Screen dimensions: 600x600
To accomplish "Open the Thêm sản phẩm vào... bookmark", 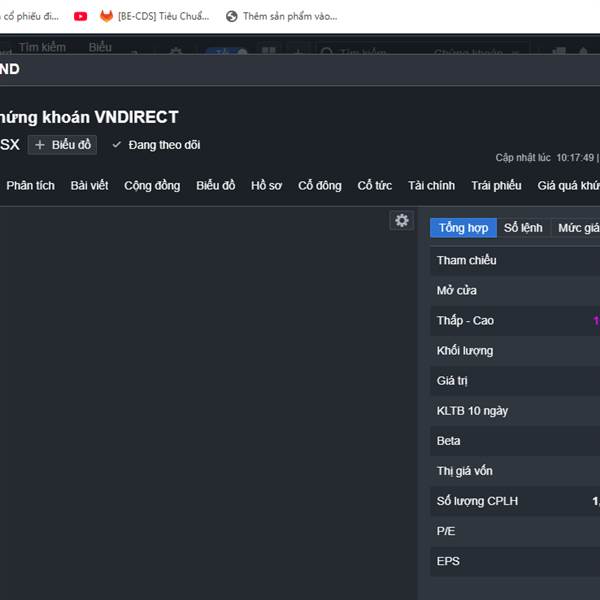I will 282,16.
